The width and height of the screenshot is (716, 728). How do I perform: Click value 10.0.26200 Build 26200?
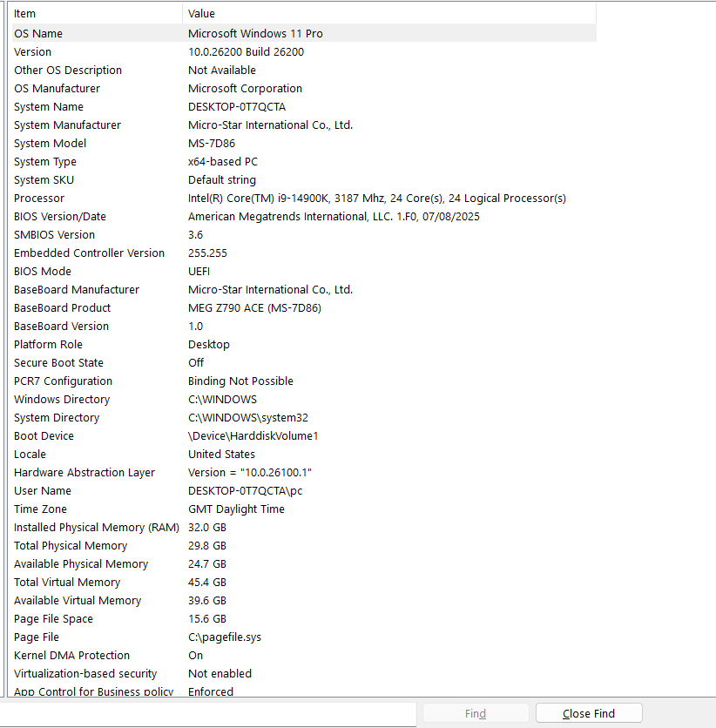click(x=246, y=51)
